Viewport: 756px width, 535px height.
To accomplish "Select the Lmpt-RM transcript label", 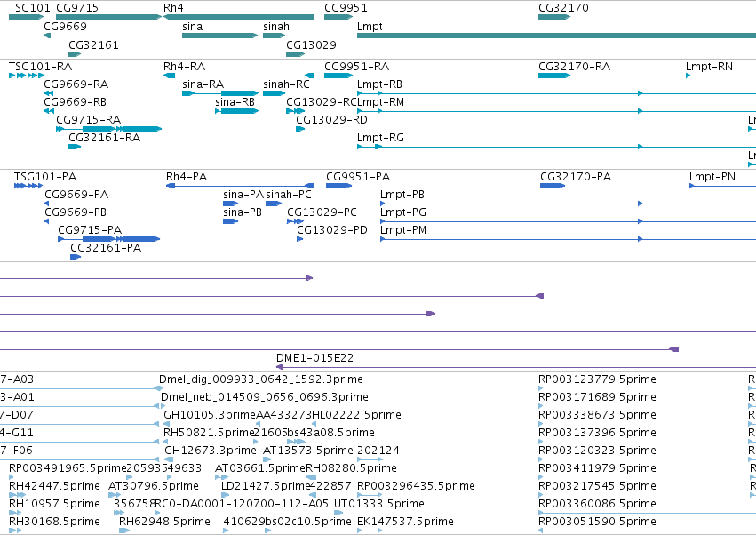I will point(381,102).
